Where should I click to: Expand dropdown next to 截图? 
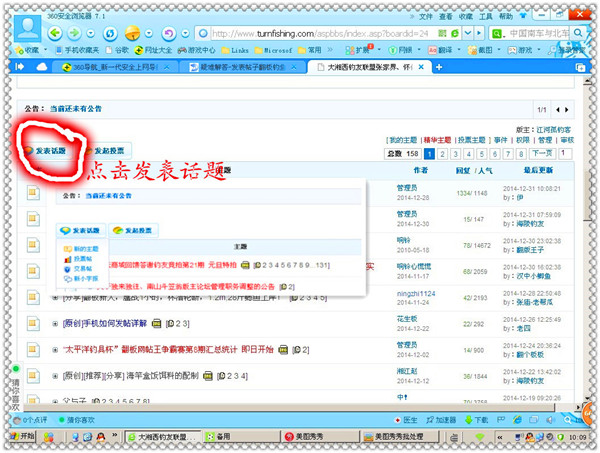pyautogui.click(x=499, y=50)
